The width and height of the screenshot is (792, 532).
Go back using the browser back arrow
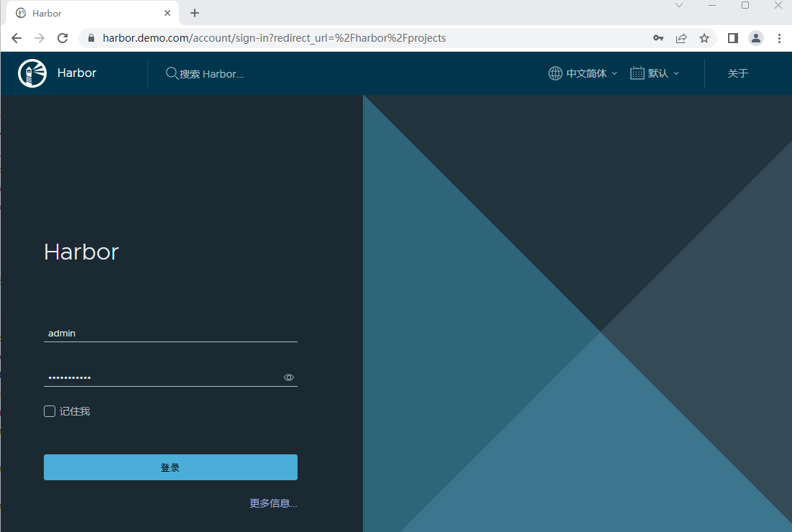pos(16,38)
